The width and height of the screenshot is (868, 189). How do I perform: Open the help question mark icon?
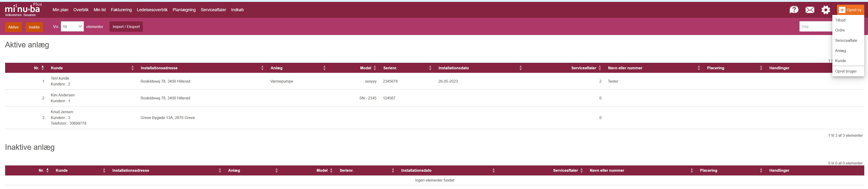point(794,10)
